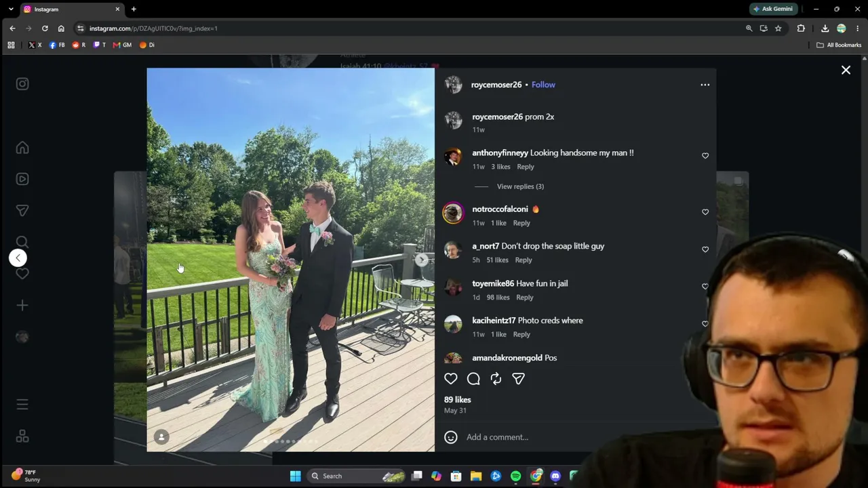Select the Instagram browser tab
The image size is (868, 488).
(x=71, y=9)
